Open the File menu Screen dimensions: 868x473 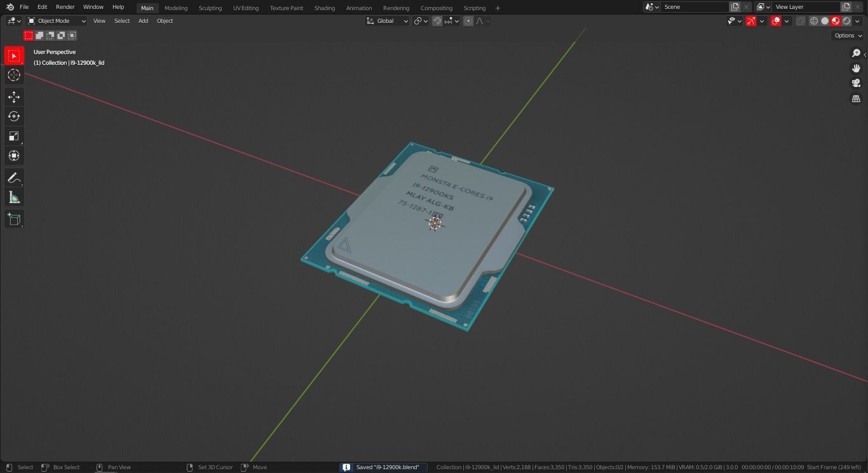click(x=24, y=7)
